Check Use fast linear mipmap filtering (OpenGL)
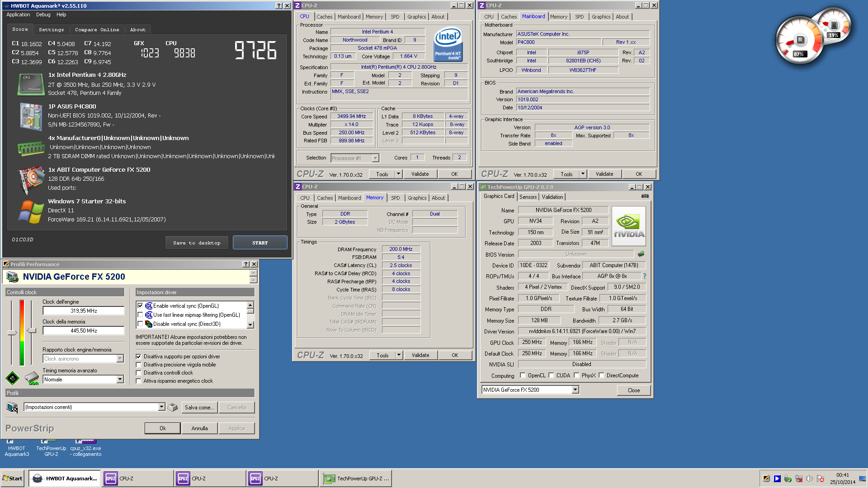 pos(140,315)
